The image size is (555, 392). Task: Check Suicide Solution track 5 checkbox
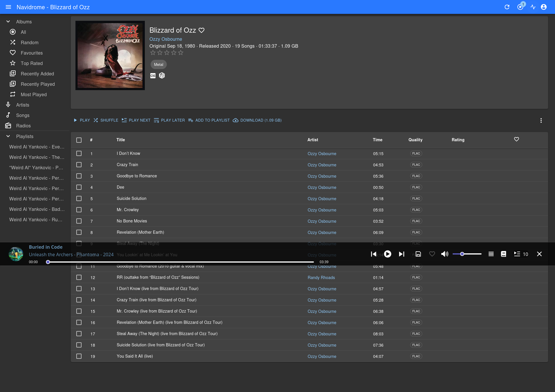pyautogui.click(x=79, y=198)
